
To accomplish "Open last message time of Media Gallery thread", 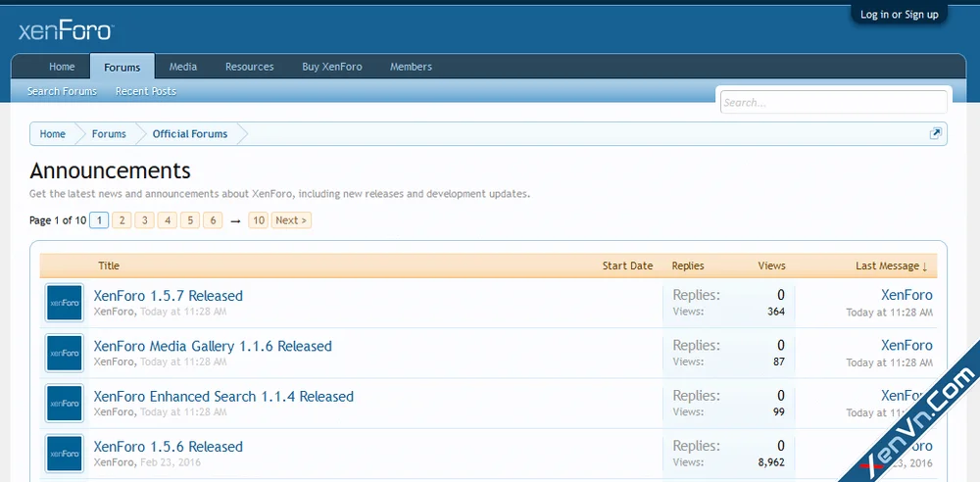I will [890, 362].
